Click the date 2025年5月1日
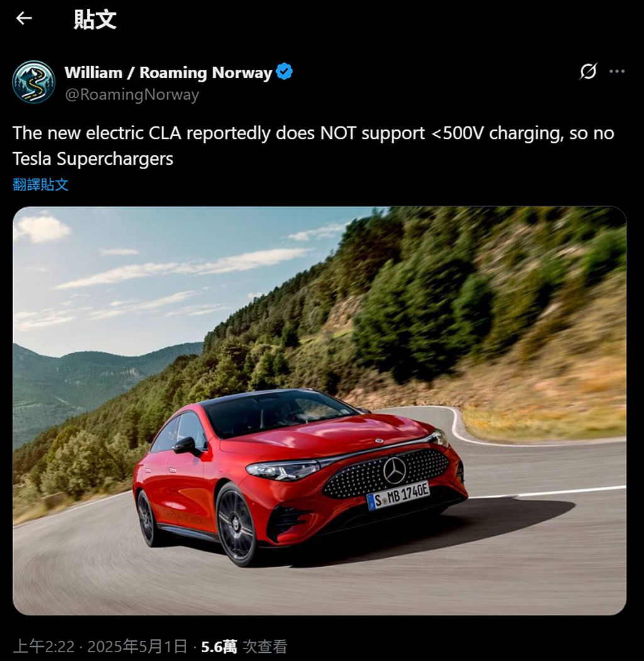The image size is (644, 661). [x=137, y=647]
